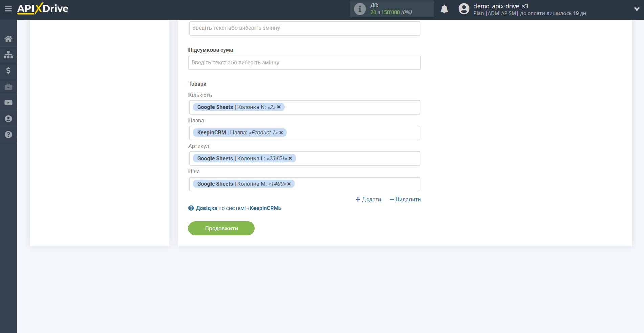This screenshot has height=333, width=644.
Task: Click the Підсумкова сума input field
Action: click(x=305, y=63)
